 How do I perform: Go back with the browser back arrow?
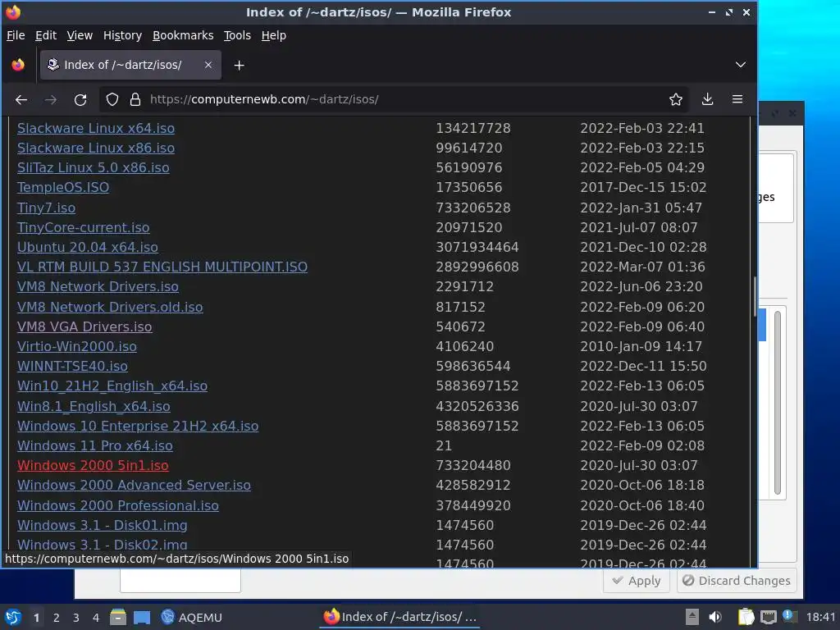21,99
